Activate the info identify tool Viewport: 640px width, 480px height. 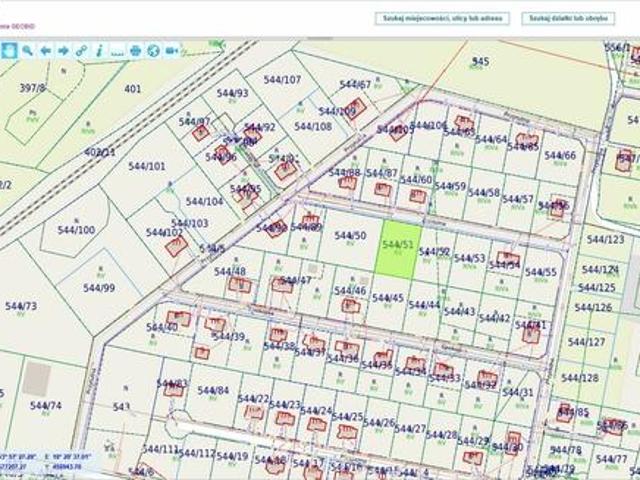pyautogui.click(x=99, y=51)
